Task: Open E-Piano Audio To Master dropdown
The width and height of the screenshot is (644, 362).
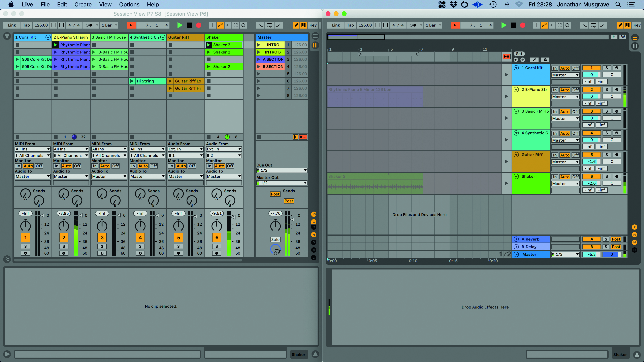Action: 71,176
